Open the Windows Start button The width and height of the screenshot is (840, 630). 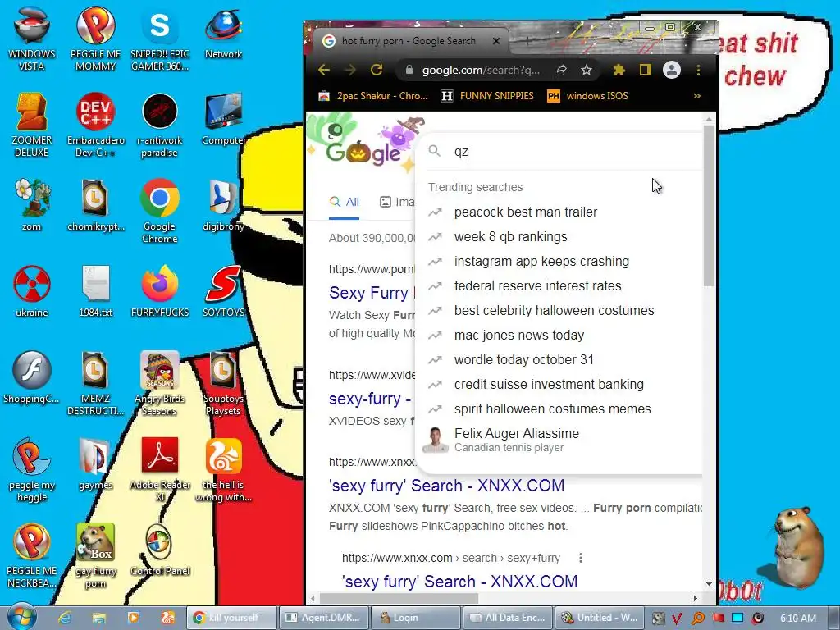click(22, 617)
